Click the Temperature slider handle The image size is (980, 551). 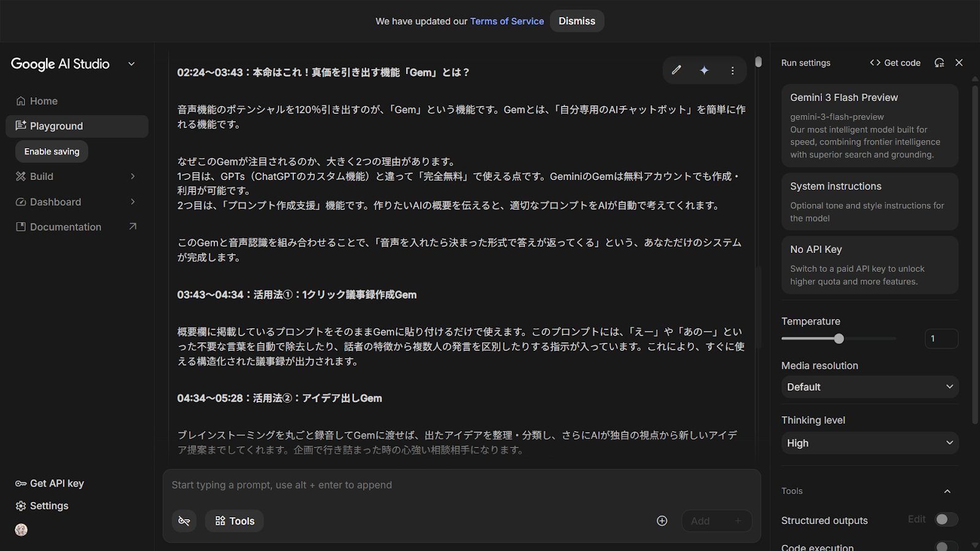[839, 339]
